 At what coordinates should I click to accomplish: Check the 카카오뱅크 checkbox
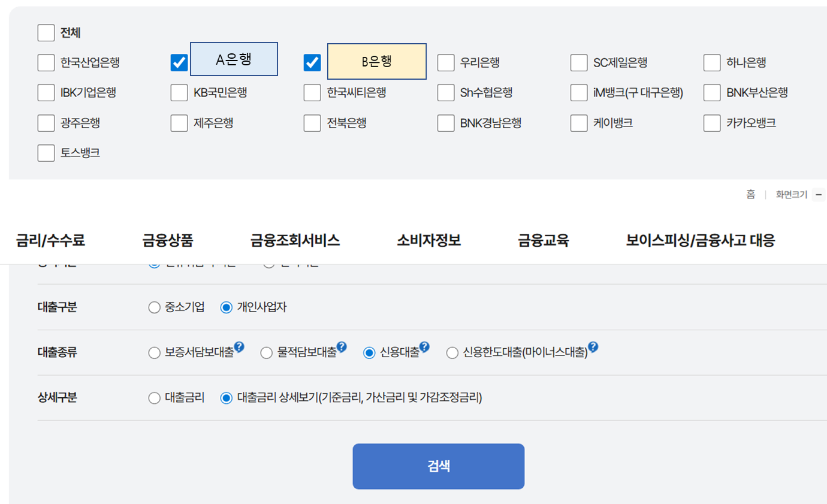click(712, 123)
